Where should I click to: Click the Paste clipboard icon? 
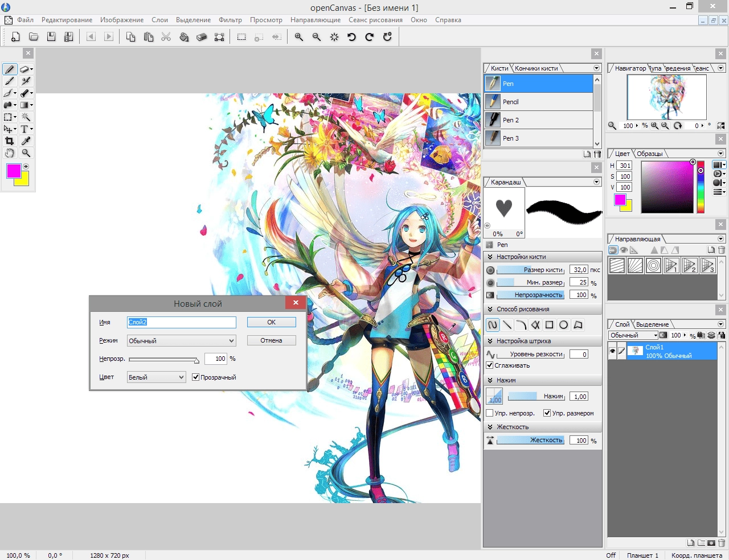point(149,37)
